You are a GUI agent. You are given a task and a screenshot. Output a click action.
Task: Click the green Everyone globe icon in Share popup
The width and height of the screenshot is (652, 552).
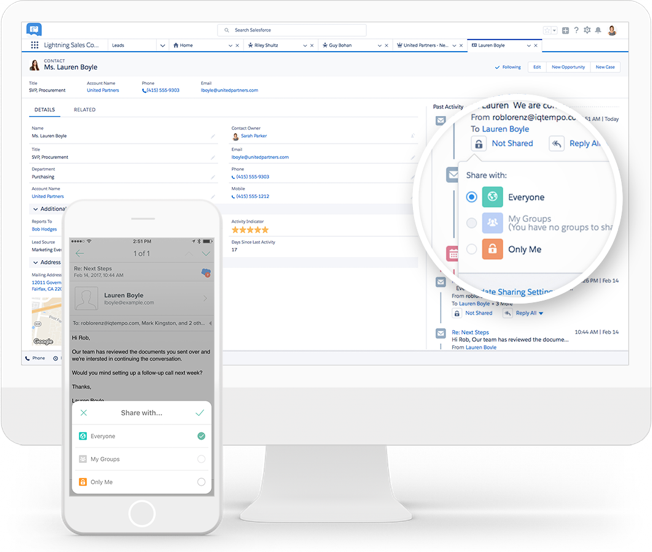click(x=492, y=197)
